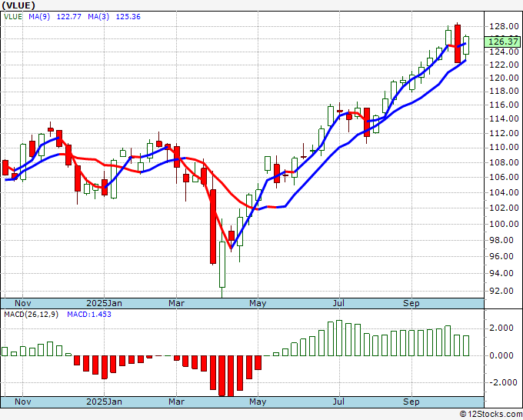Screen dimensions: 523x420
Task: Click the (VLUE) chart title
Action: 18,5
